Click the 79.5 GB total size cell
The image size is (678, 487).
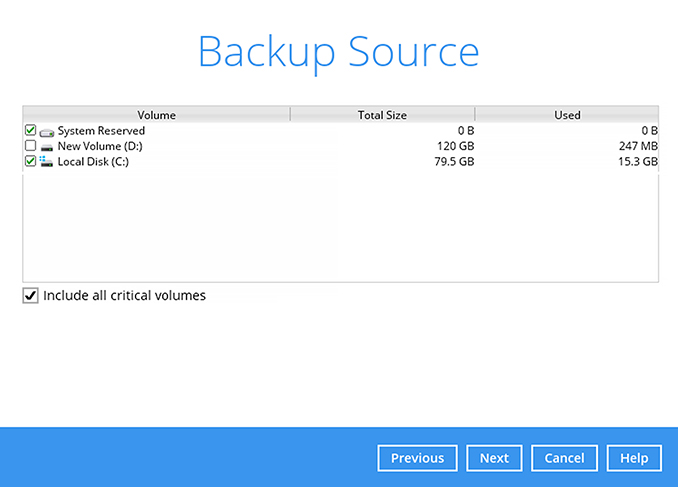tap(454, 162)
